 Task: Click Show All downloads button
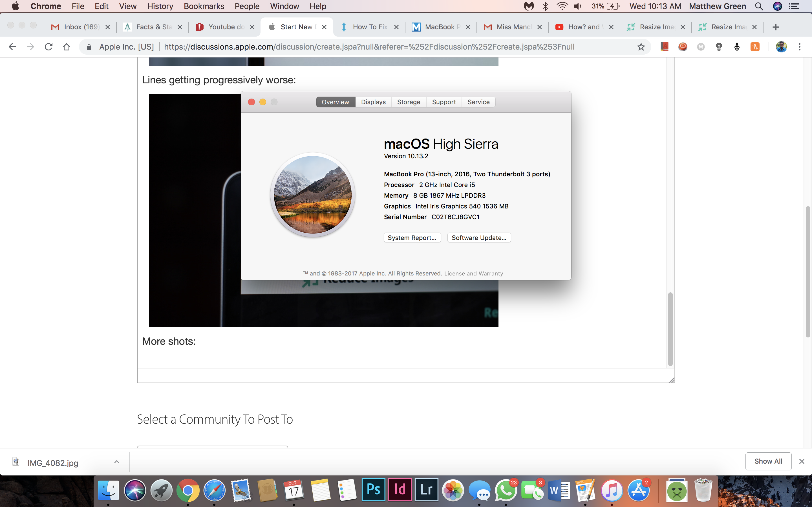tap(768, 461)
